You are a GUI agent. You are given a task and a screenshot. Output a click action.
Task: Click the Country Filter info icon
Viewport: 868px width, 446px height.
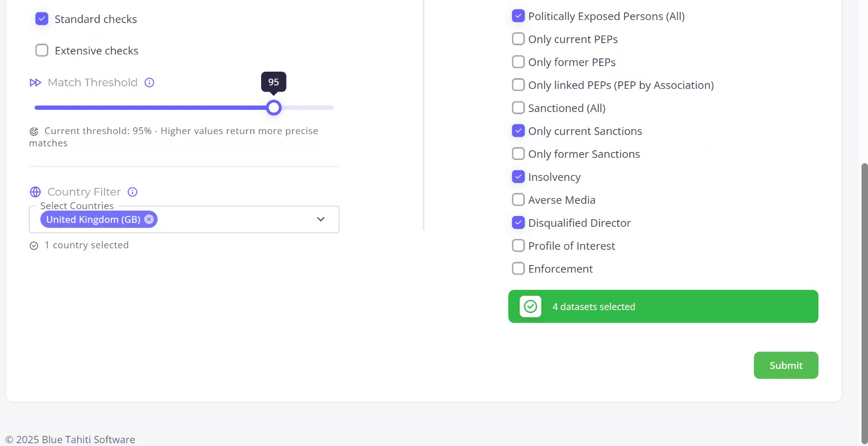pos(132,192)
